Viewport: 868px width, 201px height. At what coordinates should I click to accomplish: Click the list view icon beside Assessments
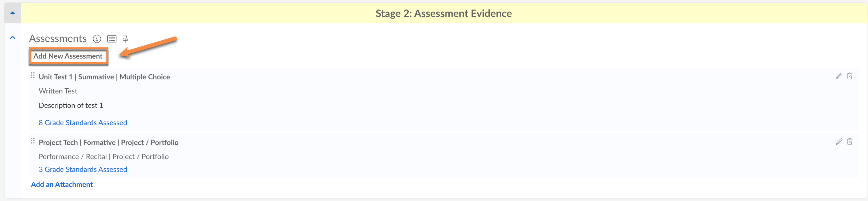112,39
